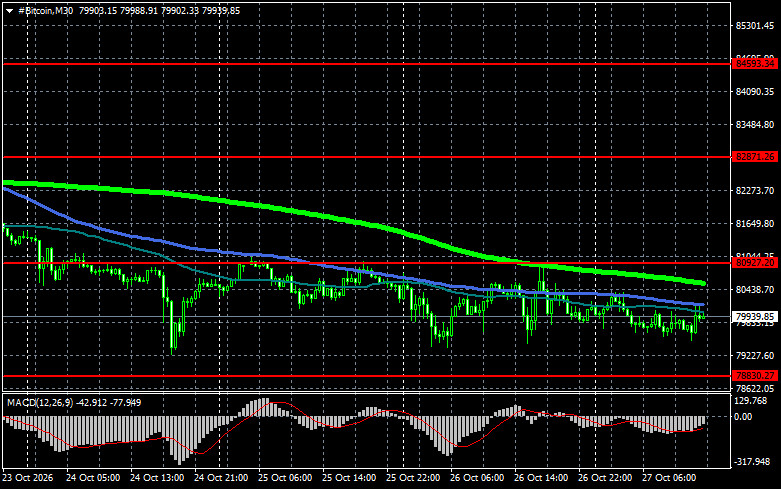Select the open value 79903.15 in header
Screen dimensions: 781x489
point(98,10)
